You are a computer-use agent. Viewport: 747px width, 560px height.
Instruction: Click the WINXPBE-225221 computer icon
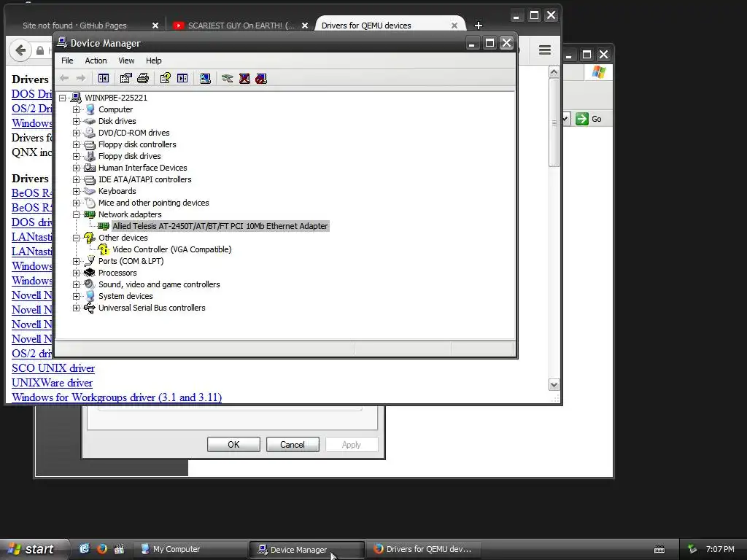click(x=76, y=98)
